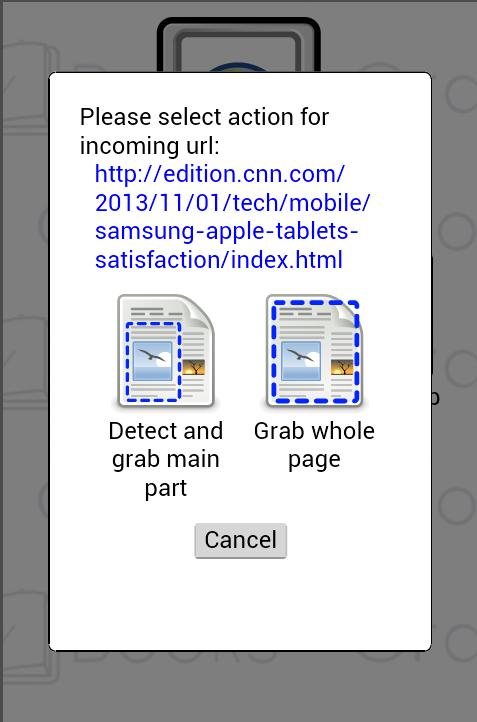Tap the folded page corner of Detect icon
Viewport: 477px width, 722px height.
point(201,312)
